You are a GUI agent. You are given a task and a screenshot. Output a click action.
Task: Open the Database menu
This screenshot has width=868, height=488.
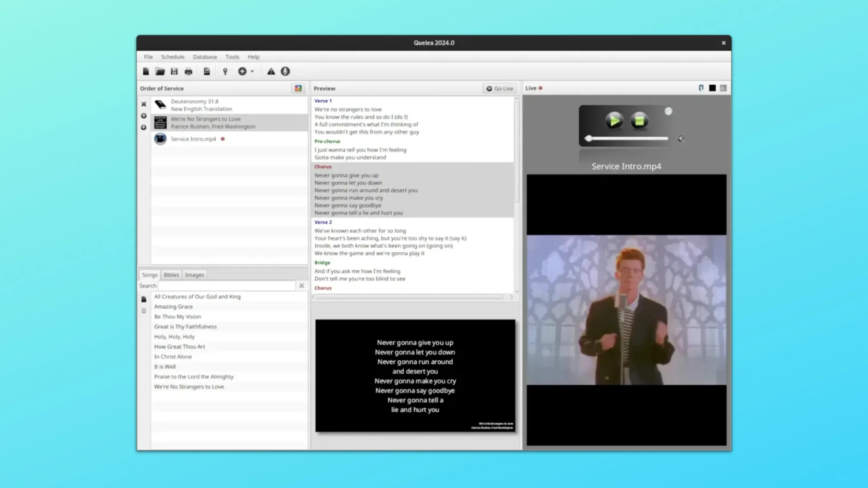coord(205,57)
